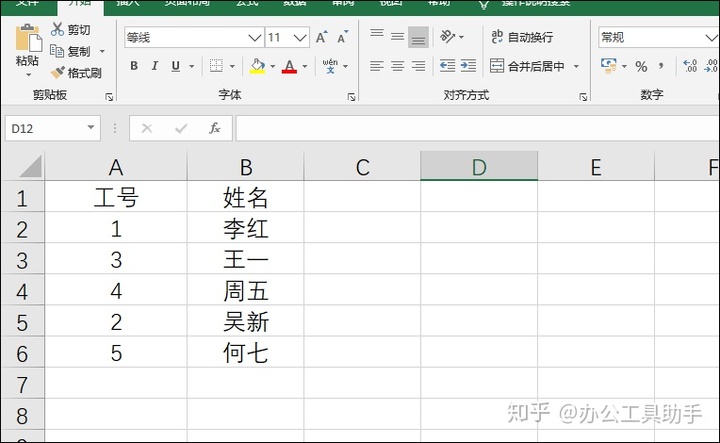Click the Insert Function fx icon

coord(214,129)
